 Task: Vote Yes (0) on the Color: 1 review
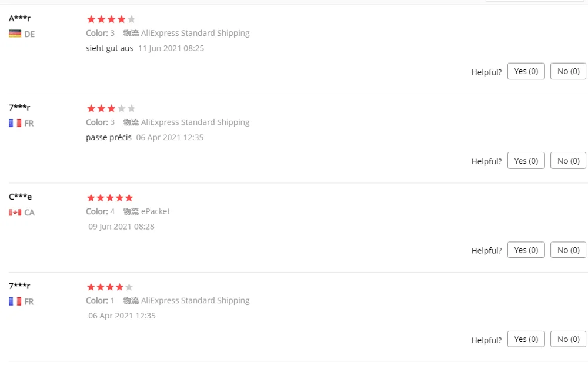pyautogui.click(x=526, y=339)
